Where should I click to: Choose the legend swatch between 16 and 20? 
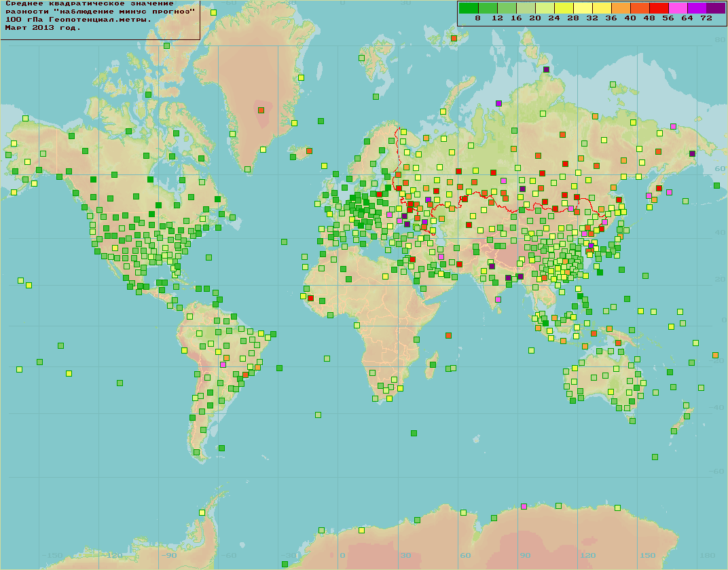click(x=526, y=8)
